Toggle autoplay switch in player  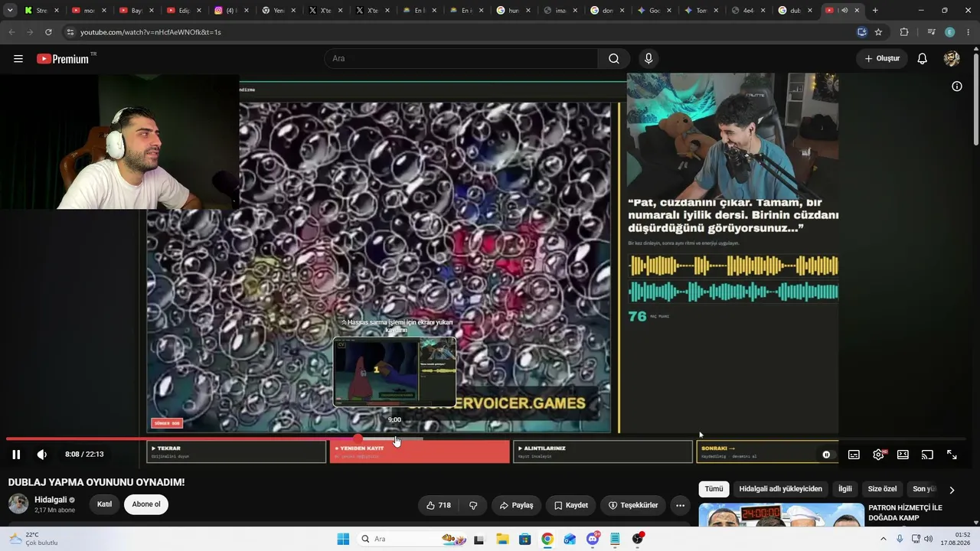pos(826,455)
